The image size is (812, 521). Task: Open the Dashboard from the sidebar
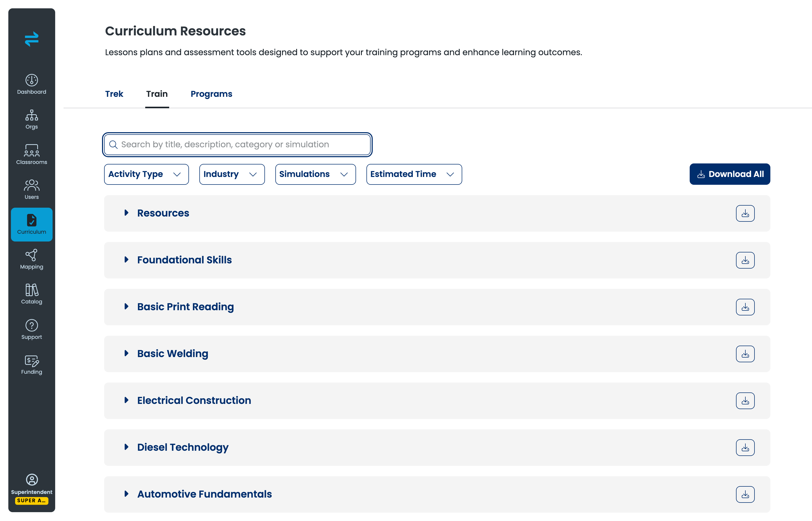tap(31, 84)
